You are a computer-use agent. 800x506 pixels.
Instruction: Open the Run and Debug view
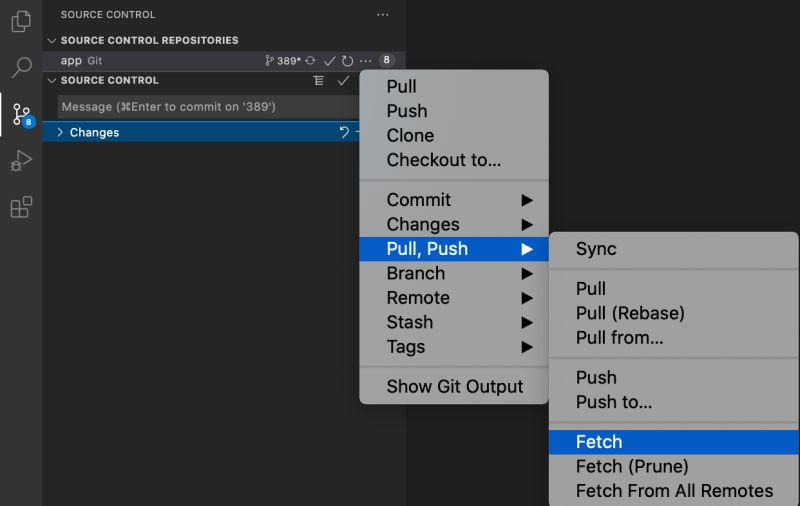point(21,161)
